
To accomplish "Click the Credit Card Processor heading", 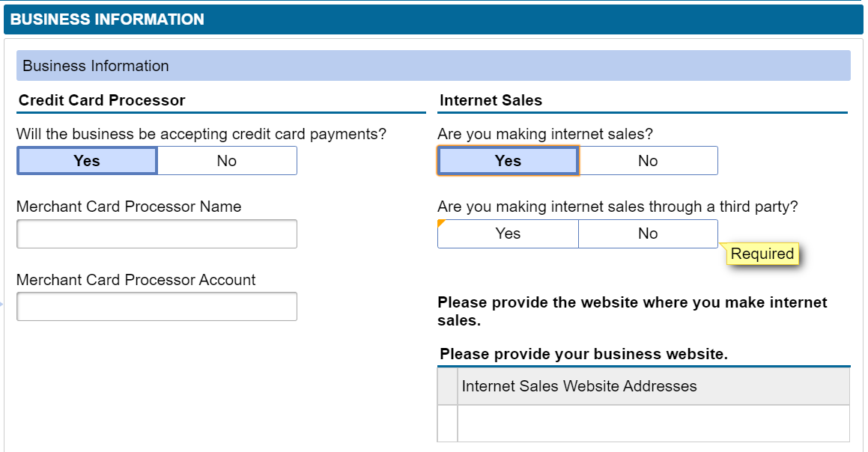I will click(102, 100).
